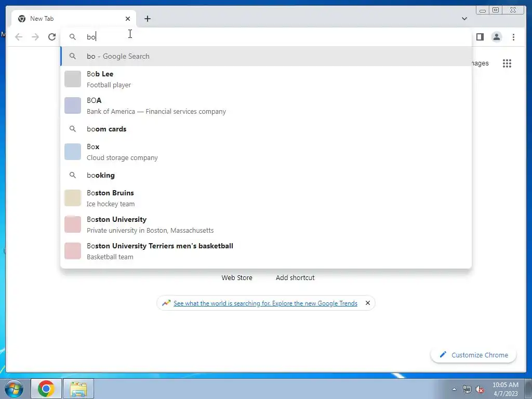The width and height of the screenshot is (532, 399).
Task: Select the "boom cards" search suggestion
Action: tap(266, 129)
